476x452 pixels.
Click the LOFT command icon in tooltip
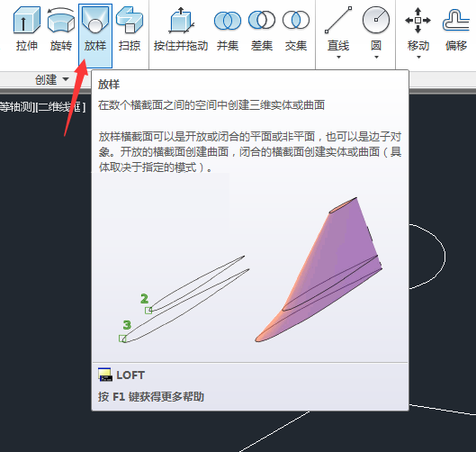(x=105, y=375)
